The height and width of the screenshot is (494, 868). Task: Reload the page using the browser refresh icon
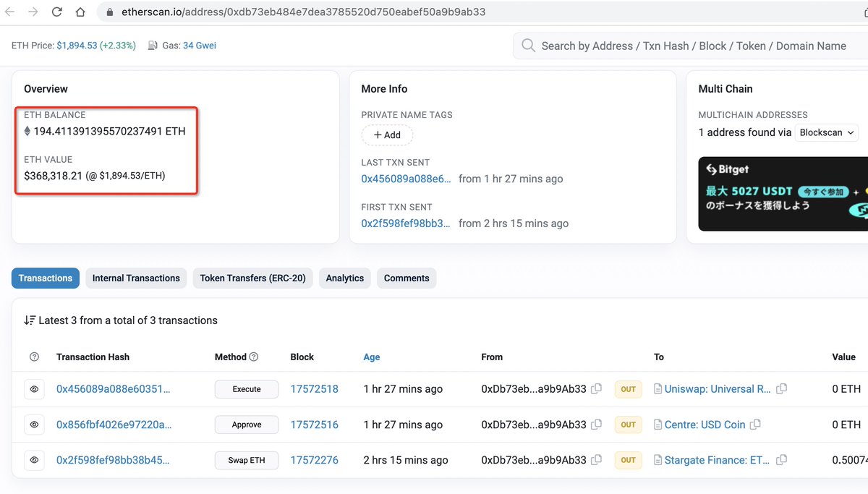[x=56, y=12]
